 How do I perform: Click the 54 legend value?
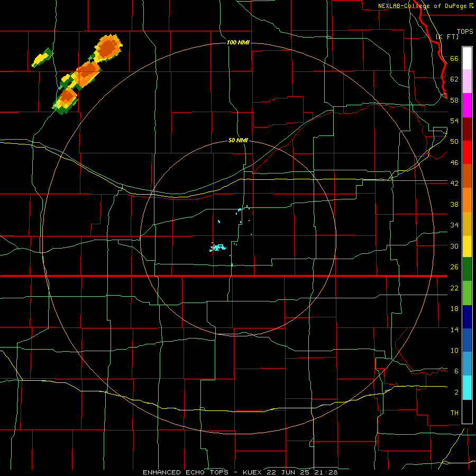click(x=454, y=121)
